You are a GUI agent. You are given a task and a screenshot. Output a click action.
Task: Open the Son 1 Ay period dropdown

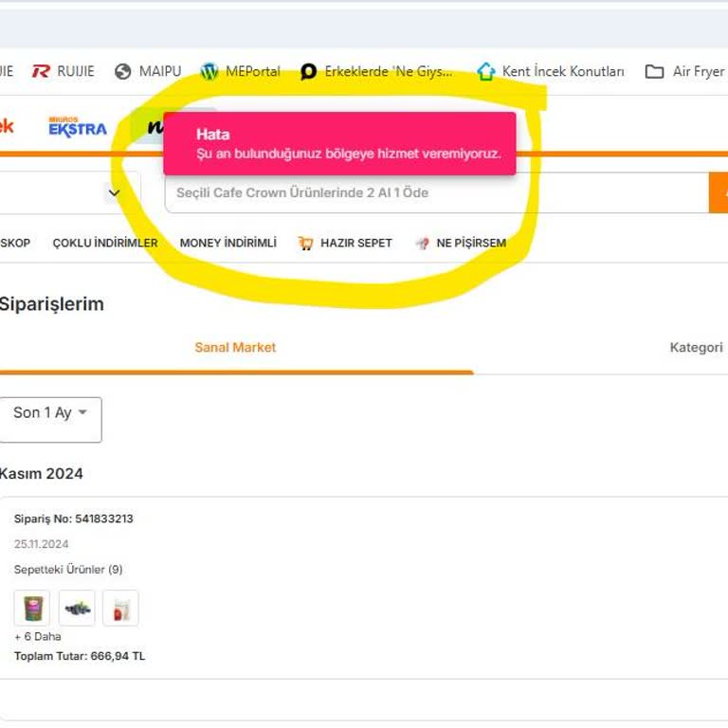pos(50,419)
